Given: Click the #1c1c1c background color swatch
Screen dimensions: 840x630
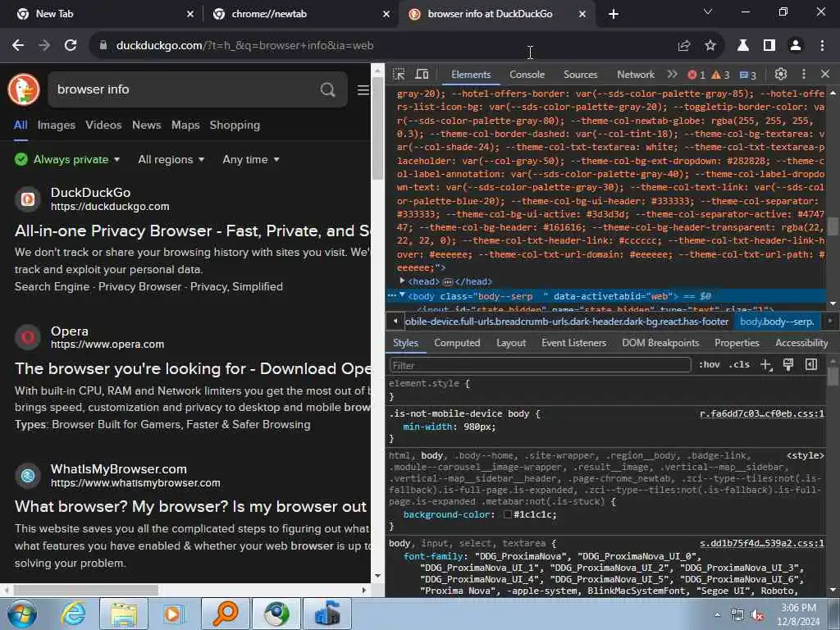Looking at the screenshot, I should pos(508,515).
